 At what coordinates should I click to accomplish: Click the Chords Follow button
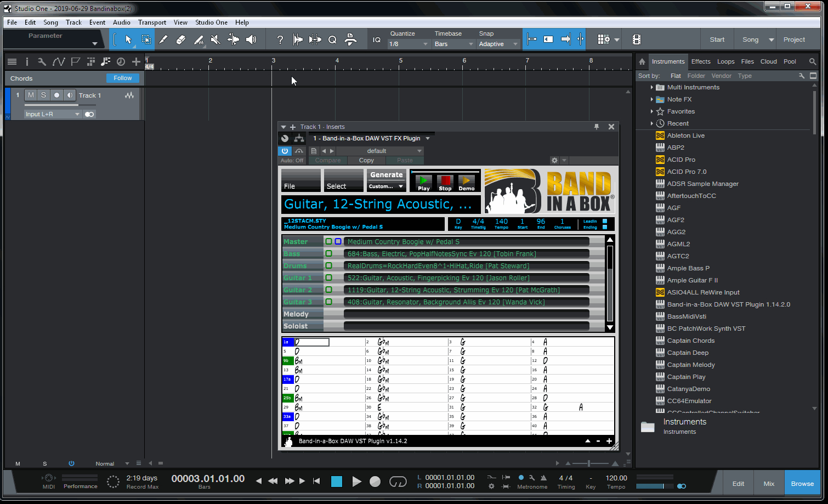tap(123, 78)
